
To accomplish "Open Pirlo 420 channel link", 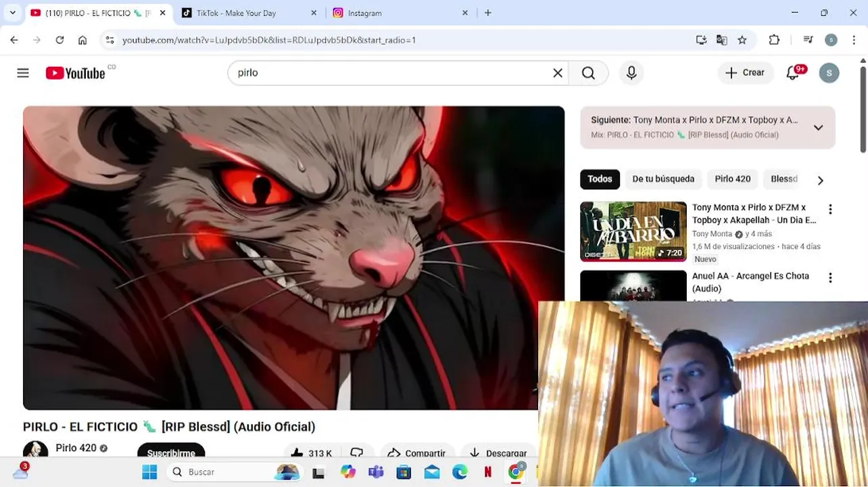I will [x=76, y=448].
